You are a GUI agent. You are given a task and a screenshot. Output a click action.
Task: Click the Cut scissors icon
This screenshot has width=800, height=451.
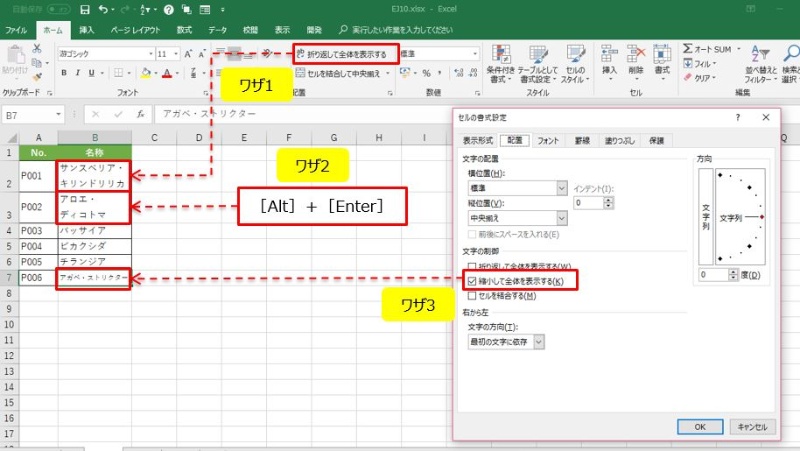click(x=37, y=48)
